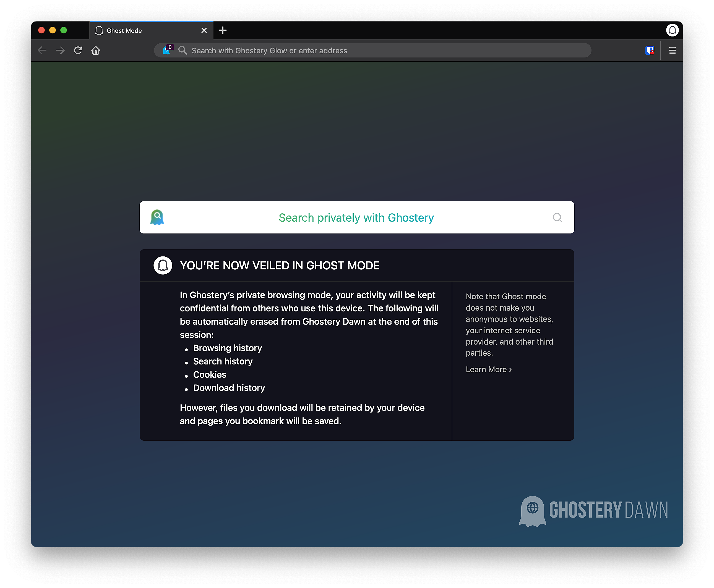Click the 'Cookies' list item
Viewport: 714px width, 588px height.
click(x=210, y=374)
